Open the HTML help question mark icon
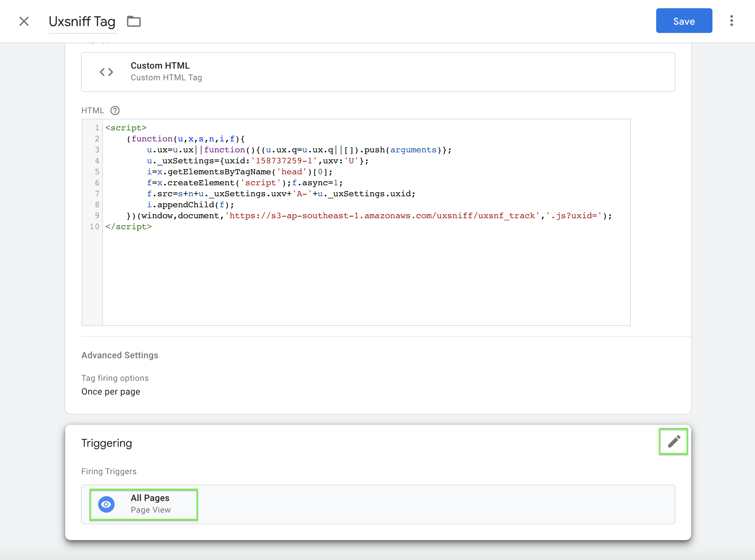Screen dimensions: 755x560 coord(115,110)
